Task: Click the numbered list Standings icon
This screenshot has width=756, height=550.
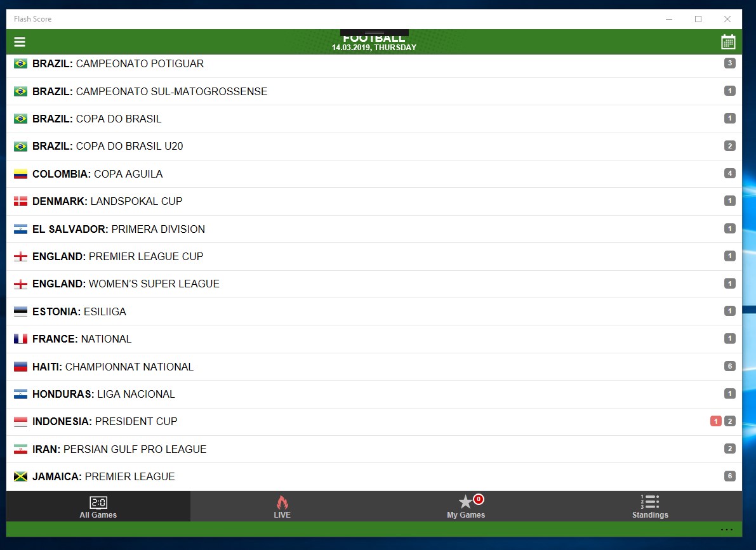Action: click(x=650, y=502)
